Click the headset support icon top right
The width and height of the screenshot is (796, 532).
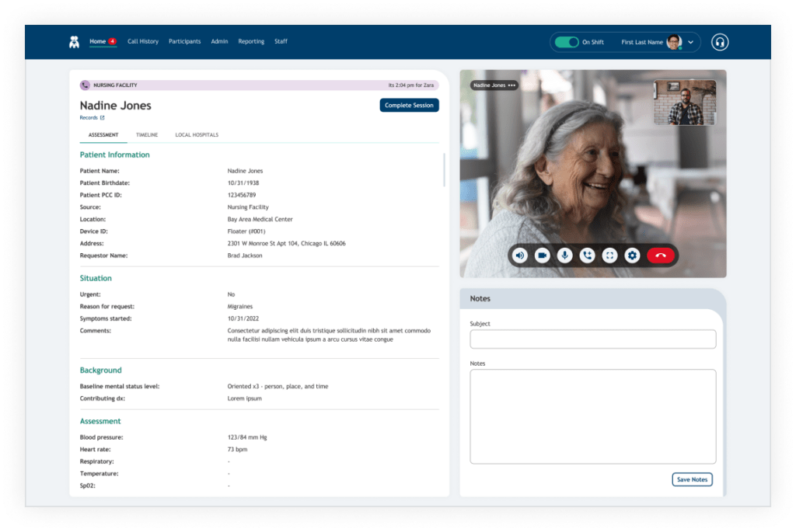pos(720,42)
